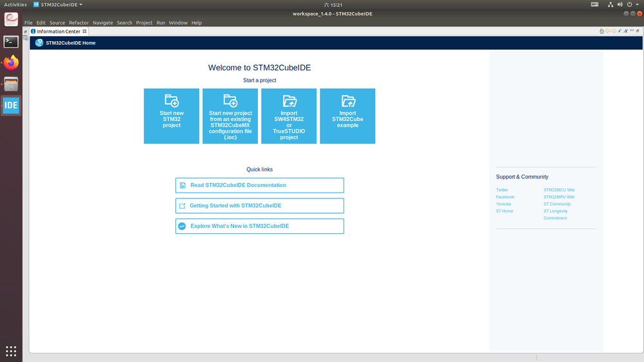Open the Help menu
The image size is (644, 362).
(197, 23)
